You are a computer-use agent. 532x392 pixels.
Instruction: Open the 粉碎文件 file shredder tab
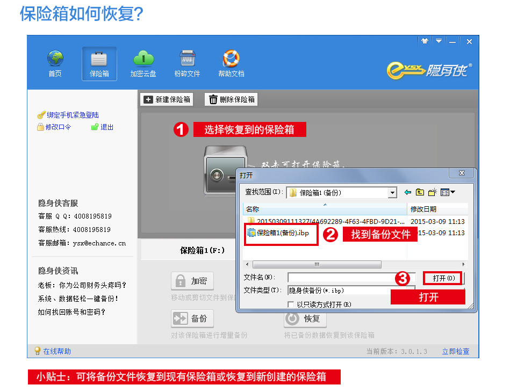pyautogui.click(x=188, y=64)
